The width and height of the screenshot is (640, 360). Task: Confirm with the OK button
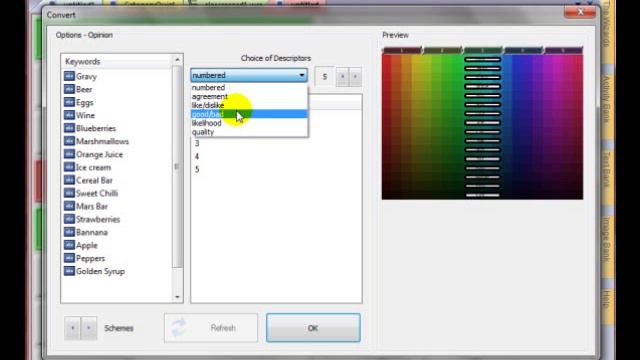coord(313,328)
